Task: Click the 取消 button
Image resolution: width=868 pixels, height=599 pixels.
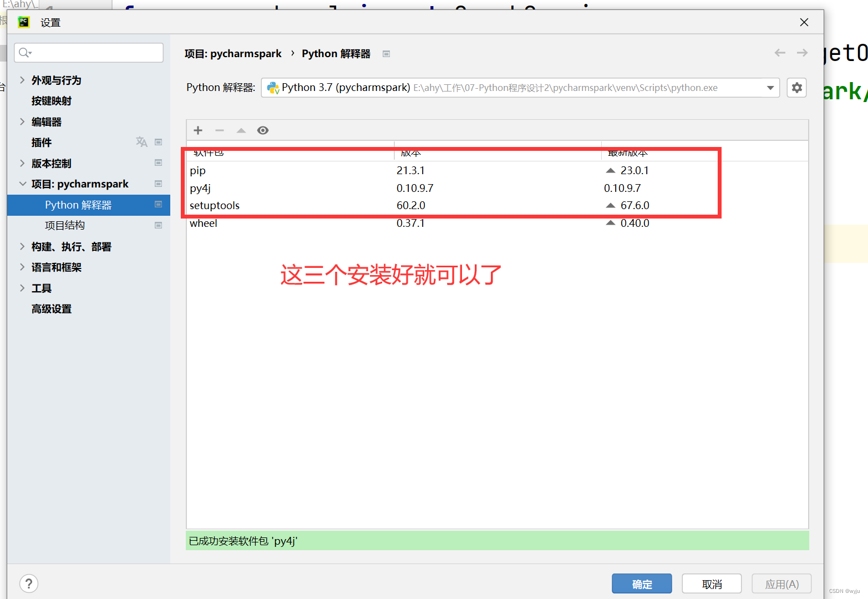Action: point(712,584)
